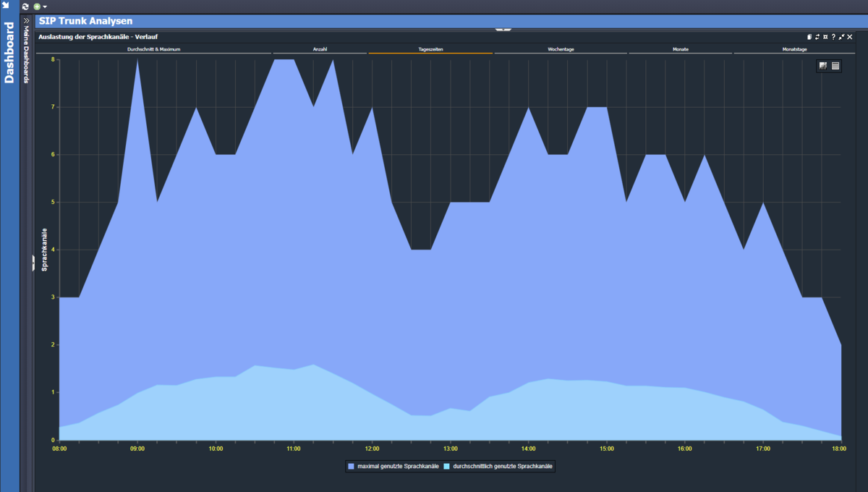Switch to table view display mode
The width and height of the screenshot is (868, 492).
835,66
